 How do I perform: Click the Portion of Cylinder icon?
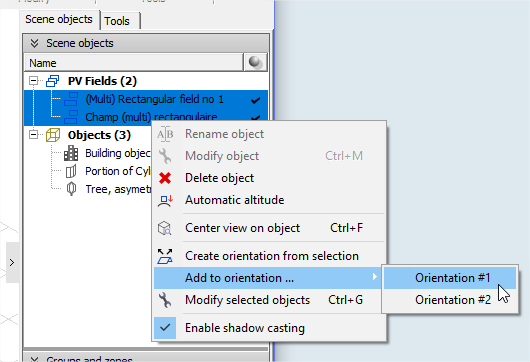[x=71, y=171]
